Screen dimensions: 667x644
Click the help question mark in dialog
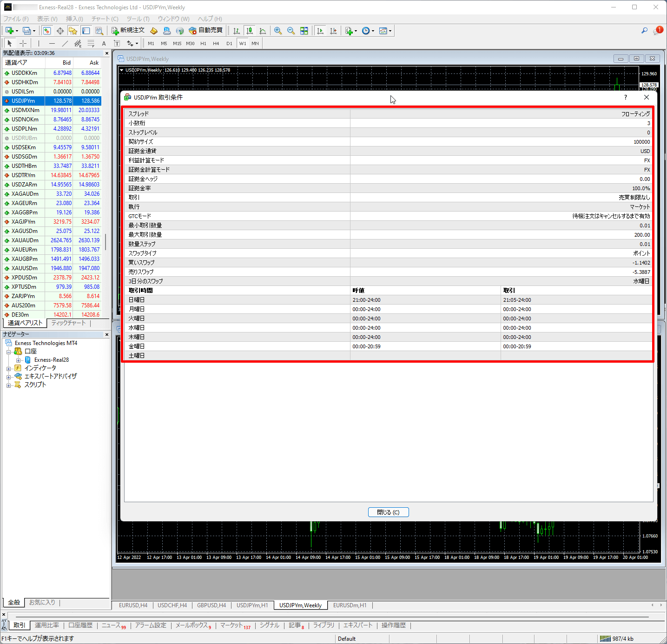point(626,97)
